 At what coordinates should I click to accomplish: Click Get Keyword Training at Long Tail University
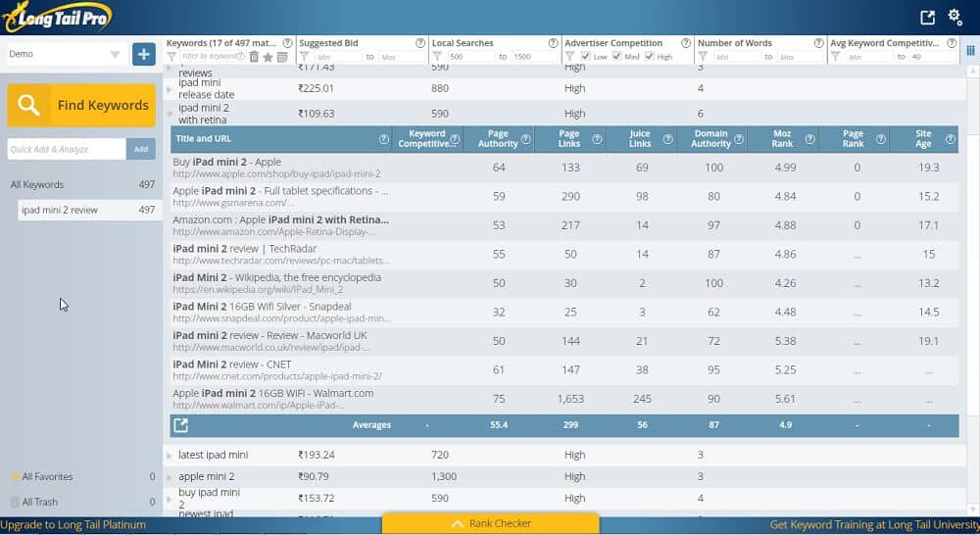click(x=874, y=525)
